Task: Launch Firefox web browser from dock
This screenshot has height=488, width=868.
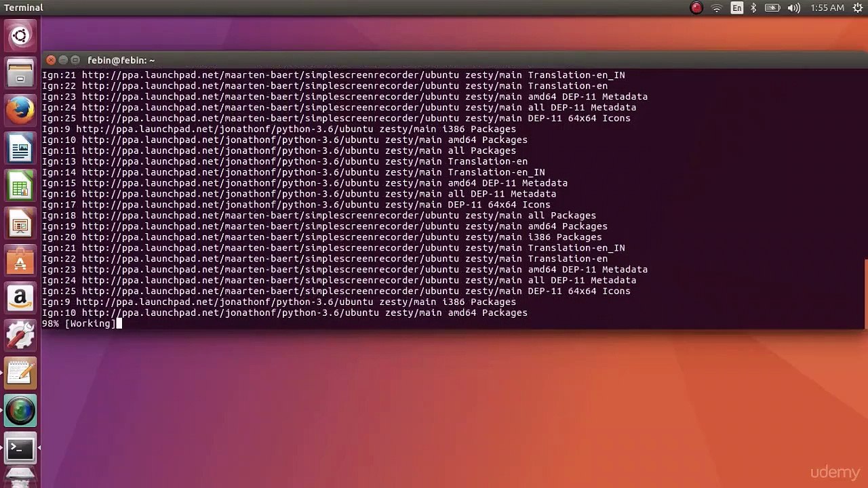Action: click(20, 110)
